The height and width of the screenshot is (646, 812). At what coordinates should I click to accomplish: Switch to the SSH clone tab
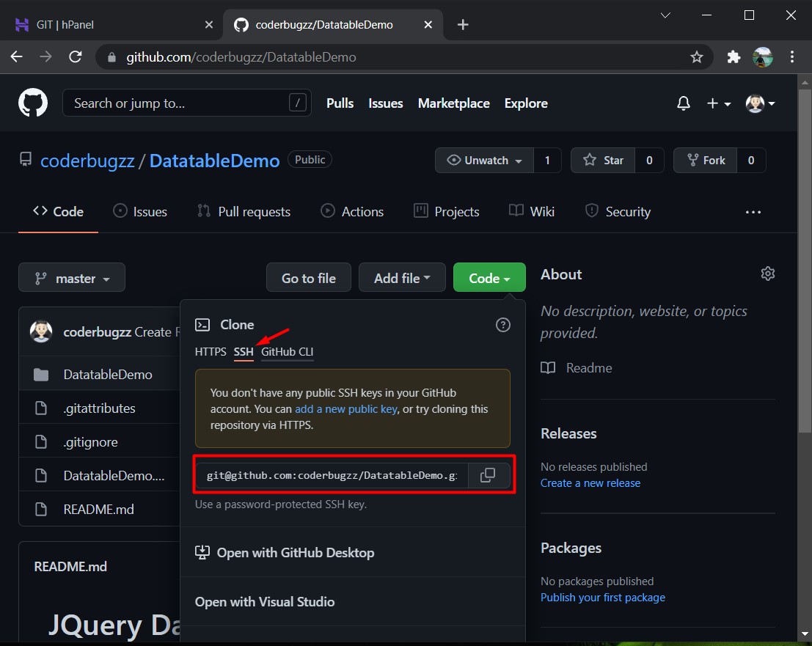(x=244, y=351)
